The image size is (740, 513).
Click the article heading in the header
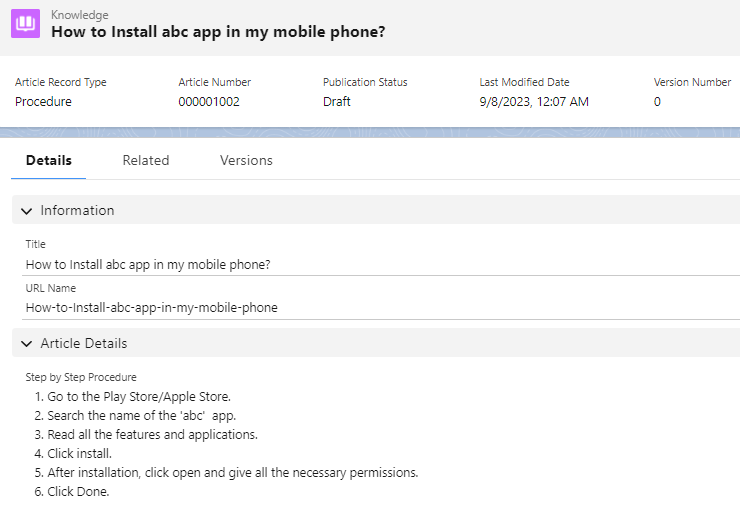218,32
